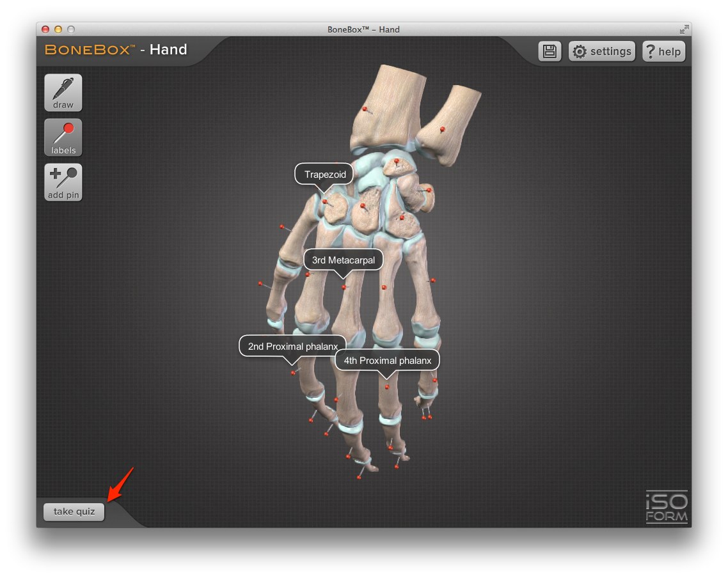Click the pin below 2nd Proximal phalanx label
Viewport: 728px width, 578px height.
pos(292,373)
